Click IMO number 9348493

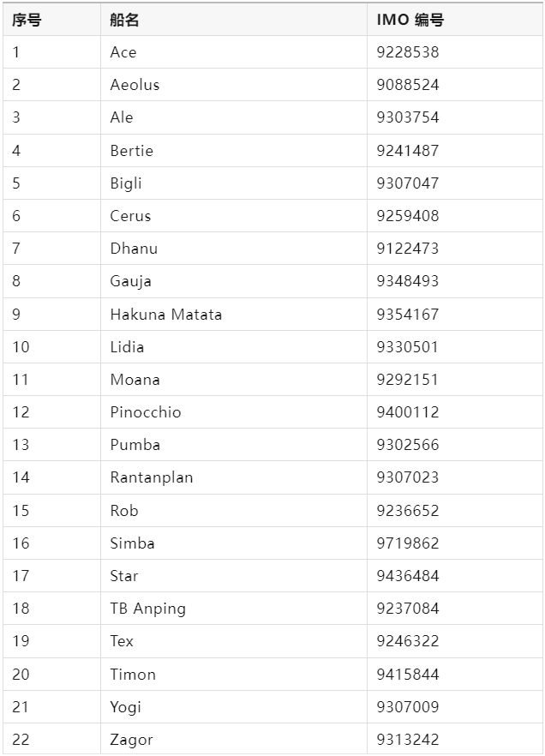pyautogui.click(x=408, y=280)
